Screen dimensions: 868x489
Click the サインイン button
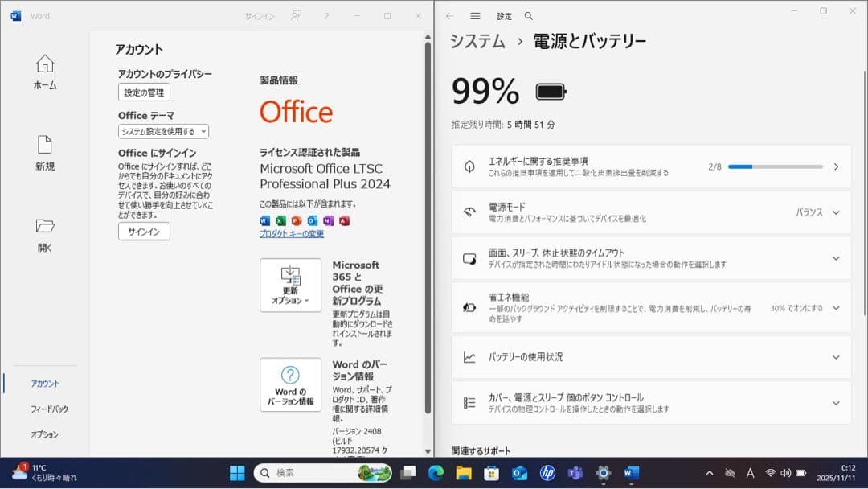tap(143, 231)
